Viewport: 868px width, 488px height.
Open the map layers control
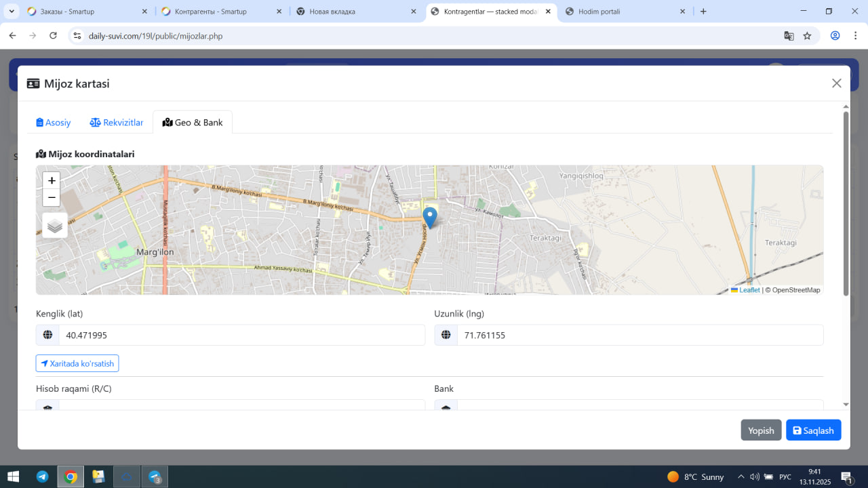point(55,226)
